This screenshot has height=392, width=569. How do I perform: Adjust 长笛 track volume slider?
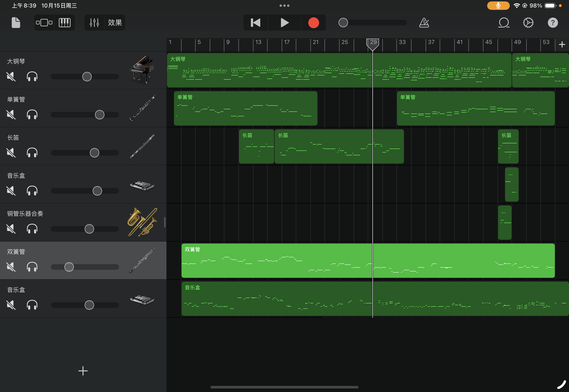(85, 153)
